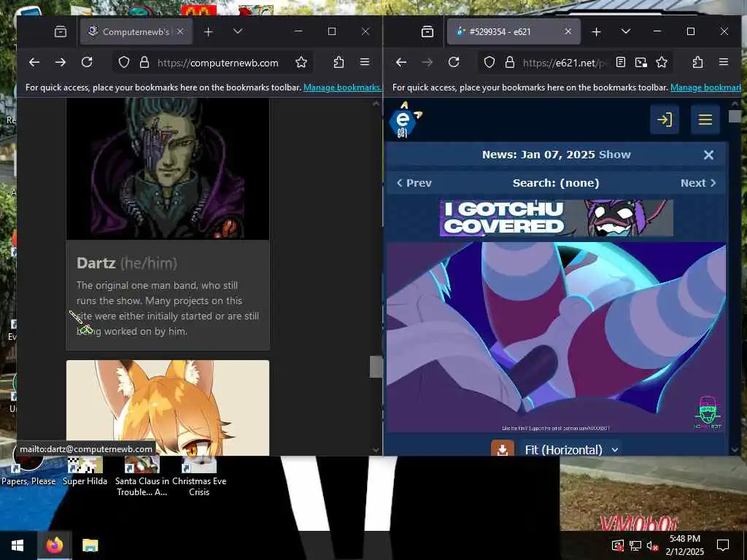747x560 pixels.
Task: Open the shield icon in e621 window
Action: 489,63
